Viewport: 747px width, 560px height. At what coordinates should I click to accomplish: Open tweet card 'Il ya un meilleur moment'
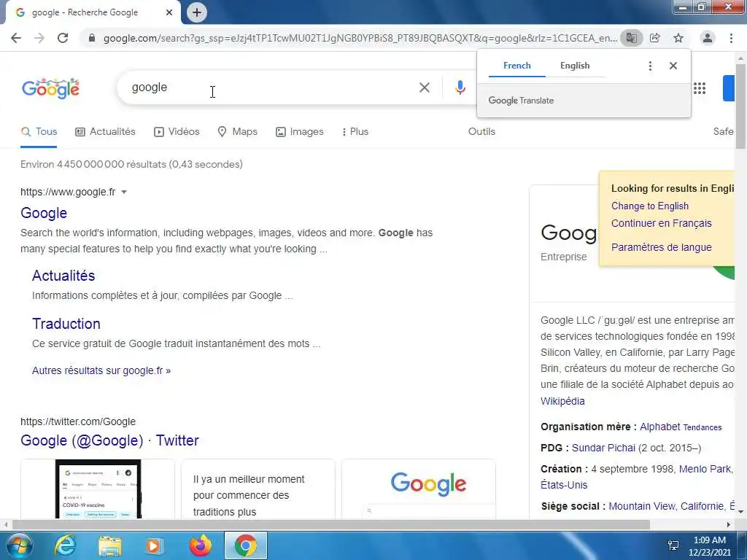coord(258,489)
